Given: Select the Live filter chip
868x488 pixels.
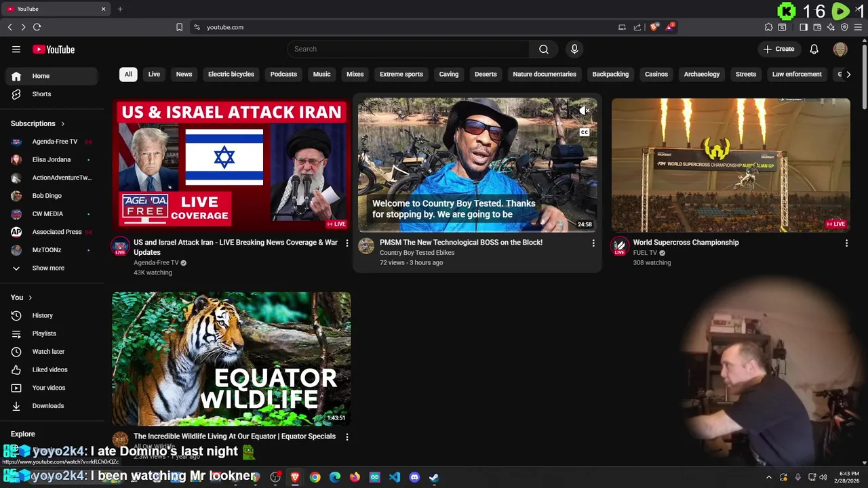Looking at the screenshot, I should pos(154,74).
